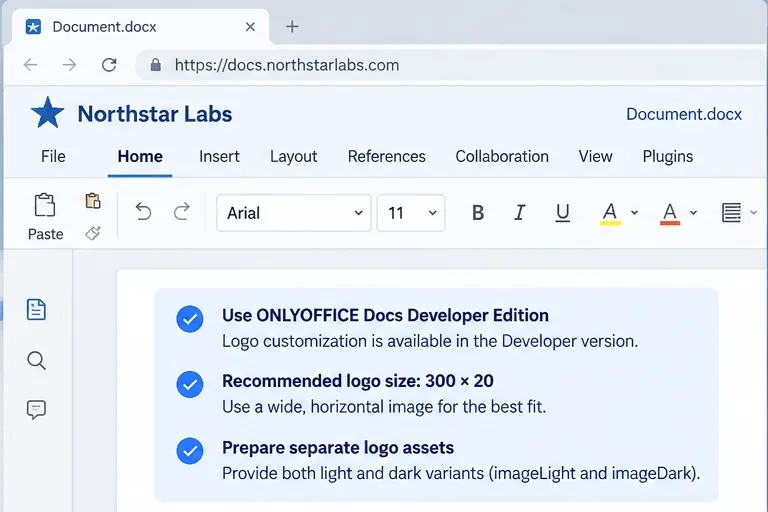Click the Document.docx title in header

coord(684,114)
